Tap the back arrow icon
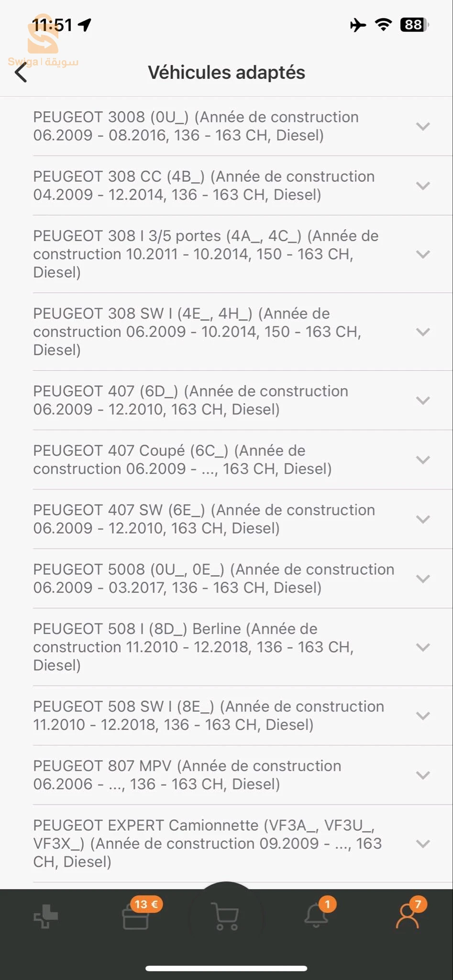 pos(21,73)
